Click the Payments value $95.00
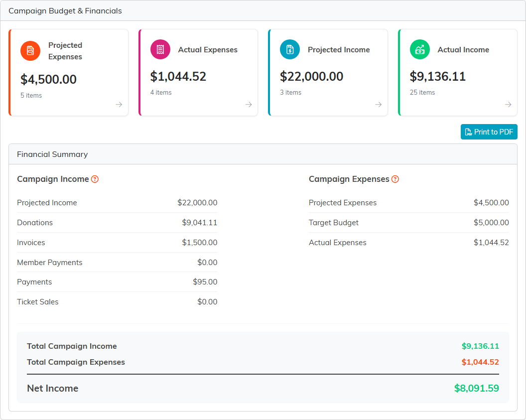Image resolution: width=526 pixels, height=420 pixels. coord(205,282)
